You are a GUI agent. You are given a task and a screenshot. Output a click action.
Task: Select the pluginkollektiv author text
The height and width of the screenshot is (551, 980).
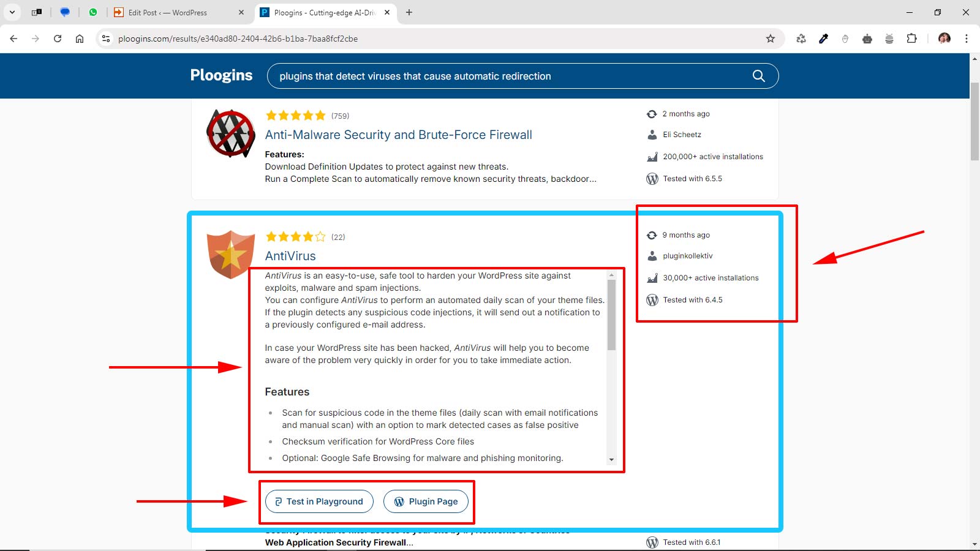click(x=688, y=256)
